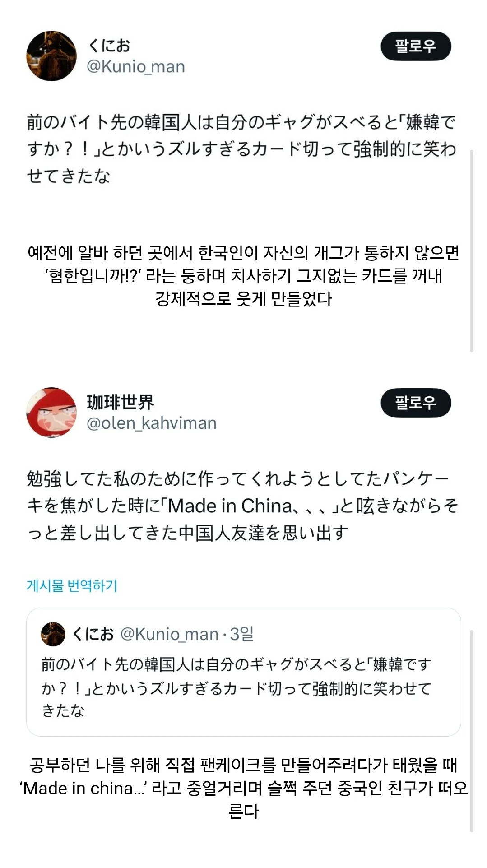Open 珈琲世界 red-hooded avatar

[51, 413]
